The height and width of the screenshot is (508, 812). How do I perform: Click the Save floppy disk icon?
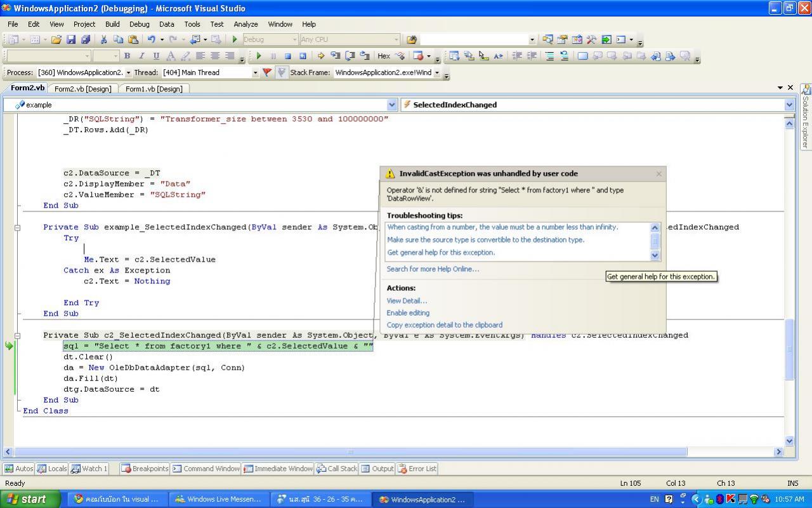pyautogui.click(x=71, y=39)
